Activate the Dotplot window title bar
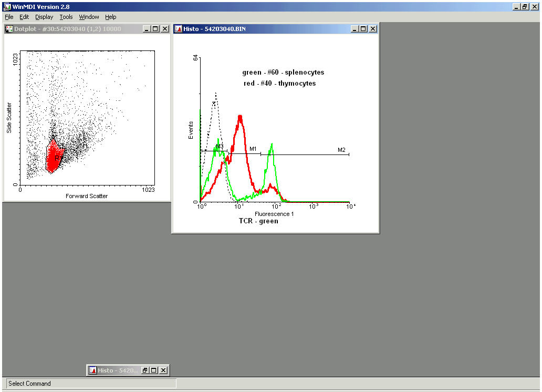 click(x=74, y=29)
